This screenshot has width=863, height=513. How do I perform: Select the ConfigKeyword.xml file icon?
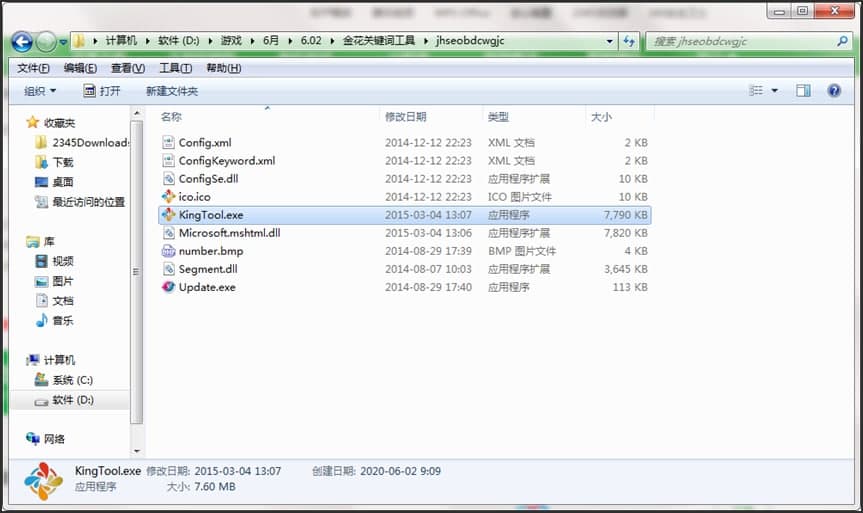[168, 161]
